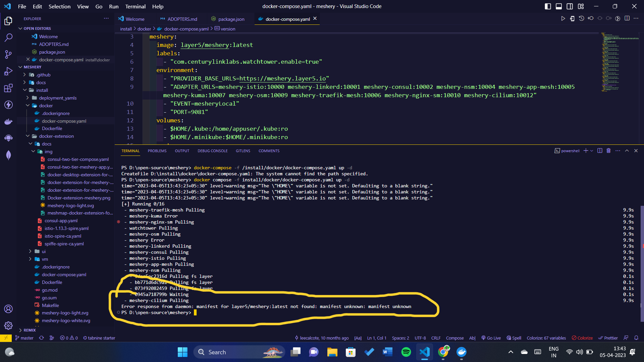Switch to the GITLENS panel tab
Viewport: 644px width, 362px height.
tap(243, 151)
